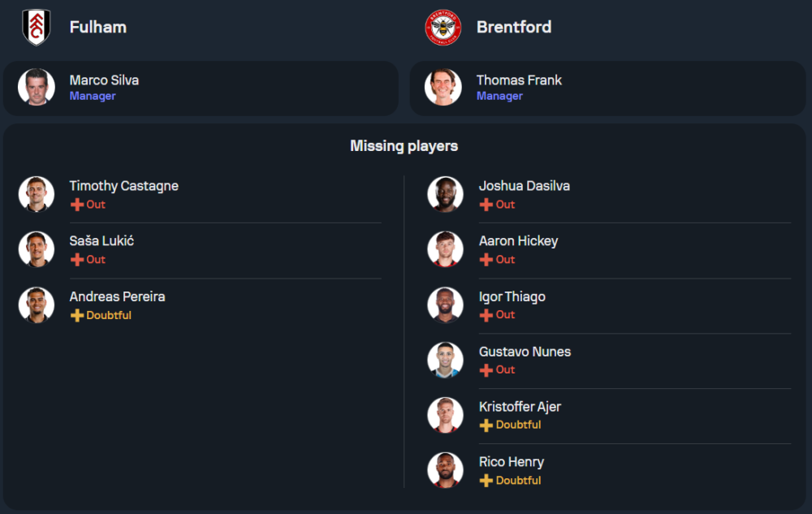This screenshot has height=514, width=812.
Task: Click the yellow doubtful cross under Kristoffer Ajer
Action: pyautogui.click(x=486, y=425)
